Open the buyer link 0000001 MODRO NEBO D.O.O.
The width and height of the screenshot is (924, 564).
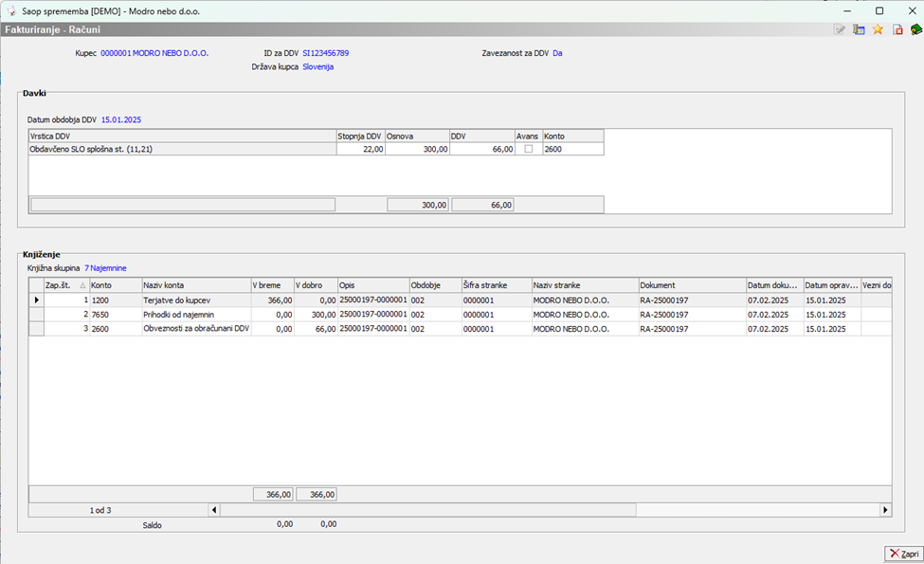(154, 53)
